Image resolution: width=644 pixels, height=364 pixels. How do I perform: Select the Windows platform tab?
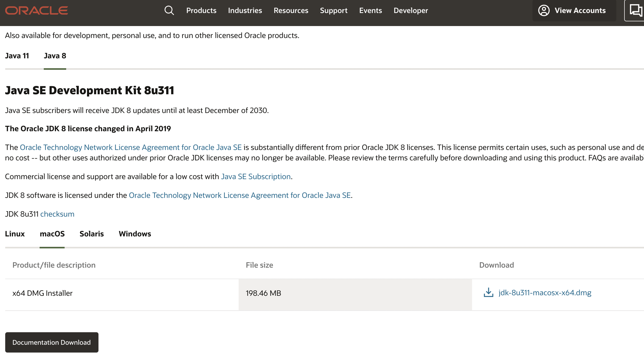(x=135, y=234)
